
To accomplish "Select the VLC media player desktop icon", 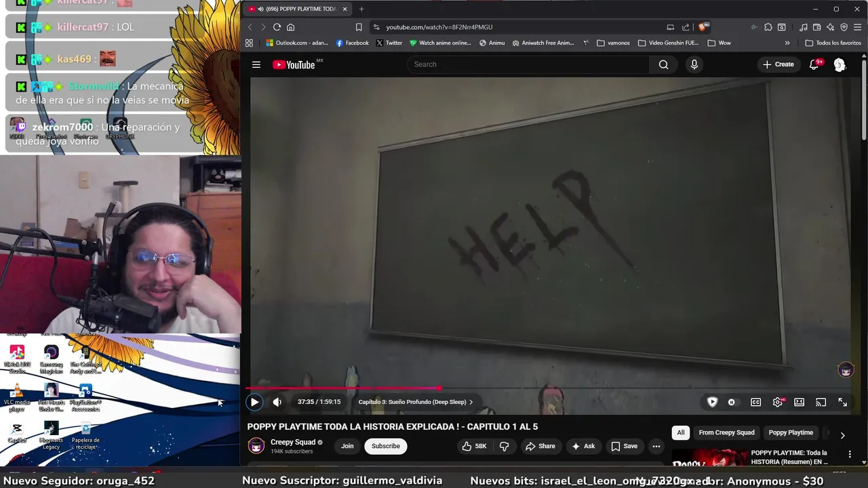I will pos(17,398).
